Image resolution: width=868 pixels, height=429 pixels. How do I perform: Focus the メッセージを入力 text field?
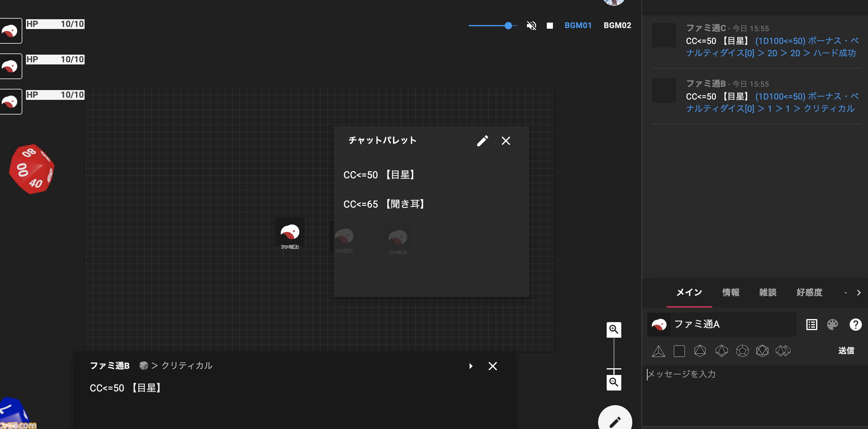[x=754, y=395]
